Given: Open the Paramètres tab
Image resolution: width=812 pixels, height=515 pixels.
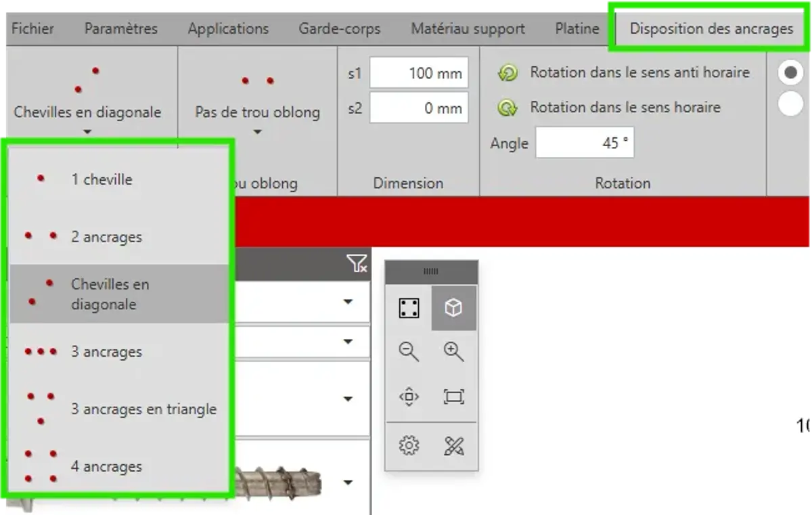Looking at the screenshot, I should point(121,28).
